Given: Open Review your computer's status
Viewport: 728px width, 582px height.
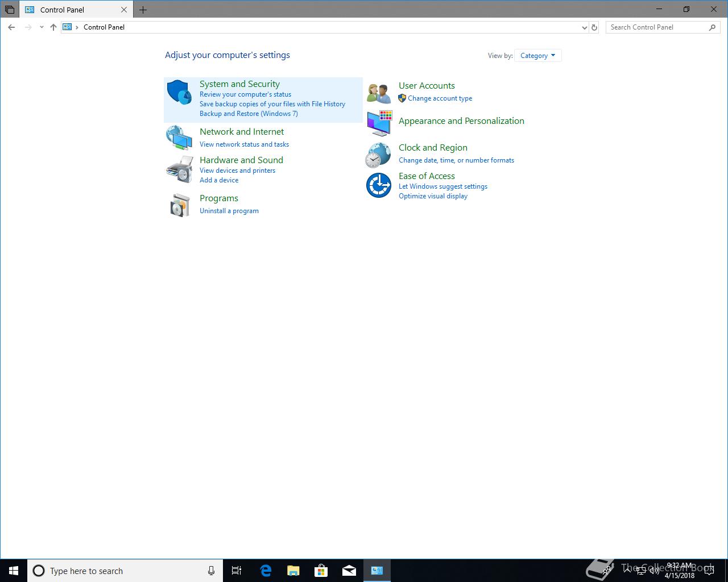Looking at the screenshot, I should pyautogui.click(x=245, y=94).
